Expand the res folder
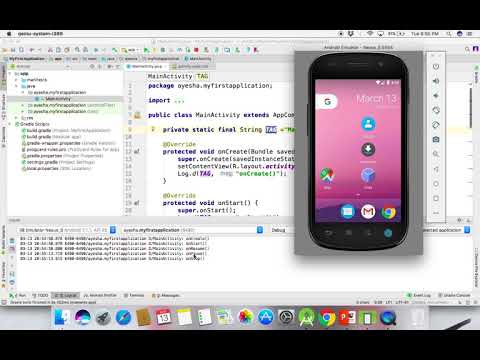The width and height of the screenshot is (480, 360). click(x=17, y=118)
